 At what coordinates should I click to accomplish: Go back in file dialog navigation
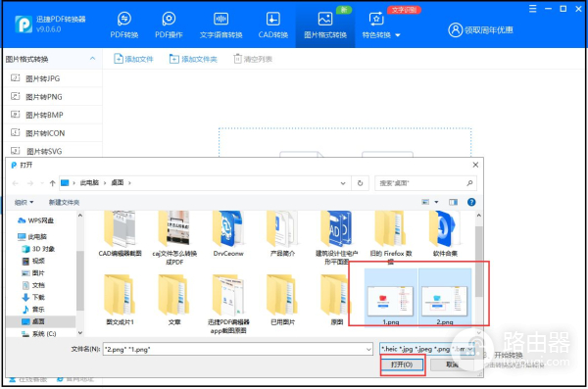tap(16, 183)
